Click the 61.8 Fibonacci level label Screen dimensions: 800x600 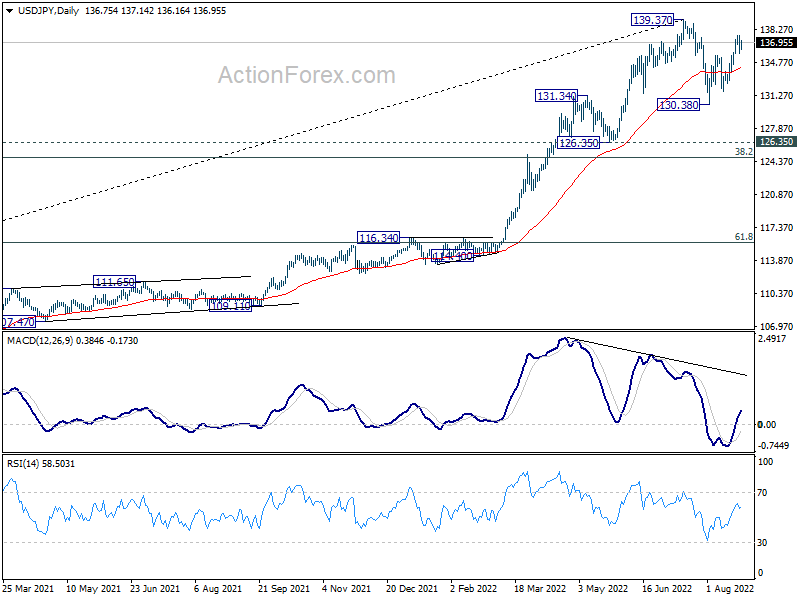coord(743,237)
